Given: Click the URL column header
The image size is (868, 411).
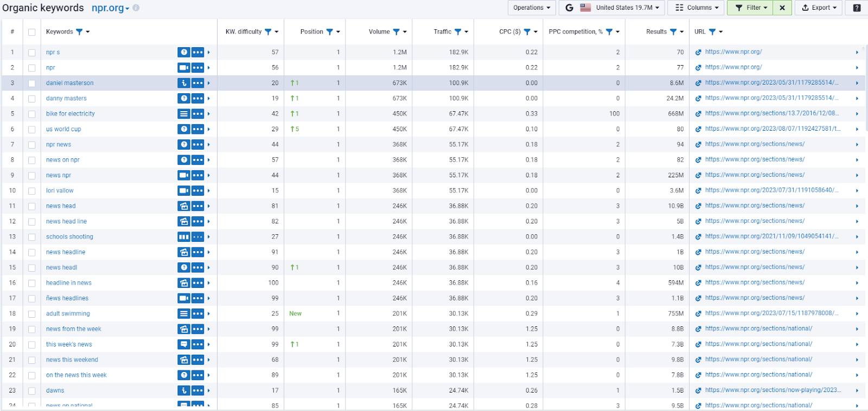Looking at the screenshot, I should point(700,32).
